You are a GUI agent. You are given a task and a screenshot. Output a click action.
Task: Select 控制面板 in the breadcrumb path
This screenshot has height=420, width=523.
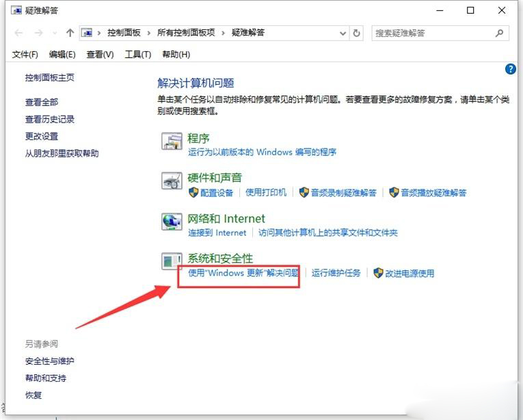coord(124,33)
